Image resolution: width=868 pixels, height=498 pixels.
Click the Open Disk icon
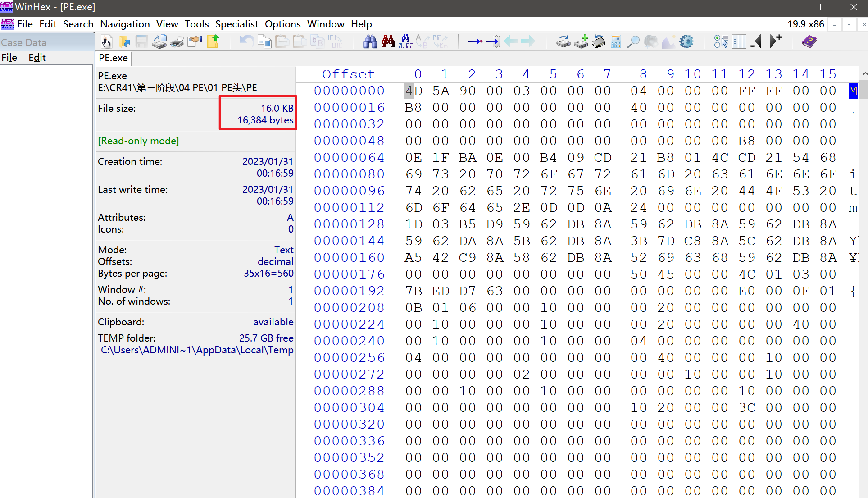coord(563,42)
